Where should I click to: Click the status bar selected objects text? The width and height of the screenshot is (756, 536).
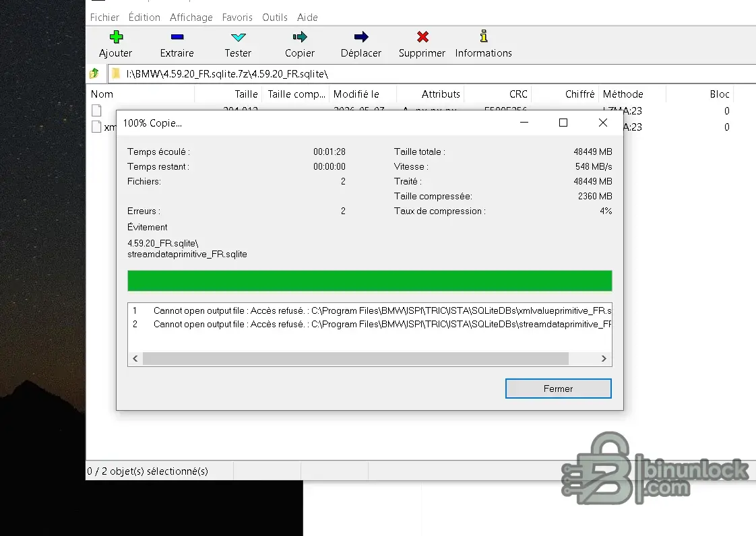click(148, 471)
